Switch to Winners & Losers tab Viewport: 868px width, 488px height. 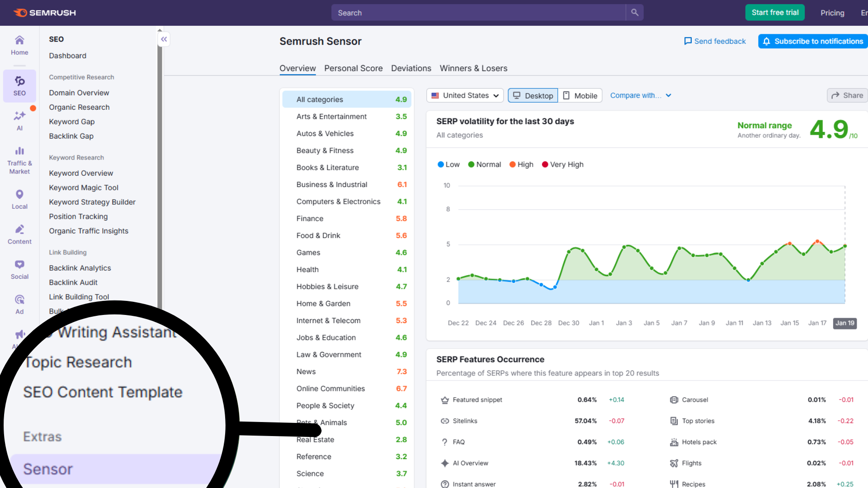[473, 68]
